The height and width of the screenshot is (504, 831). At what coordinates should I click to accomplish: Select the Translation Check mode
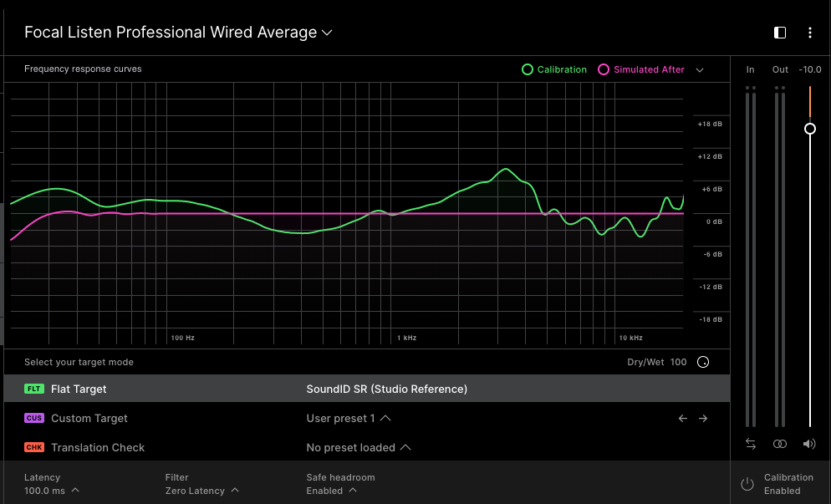click(97, 447)
